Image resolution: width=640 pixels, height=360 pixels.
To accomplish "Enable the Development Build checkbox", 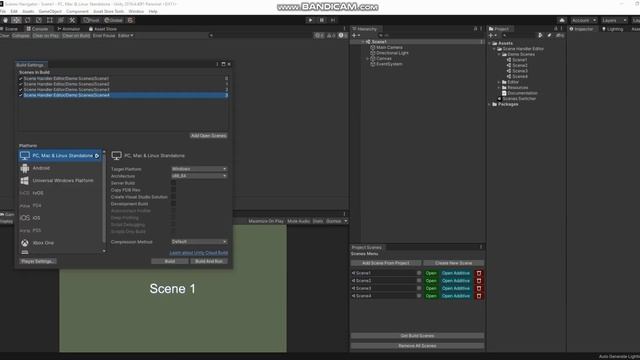I will (173, 204).
